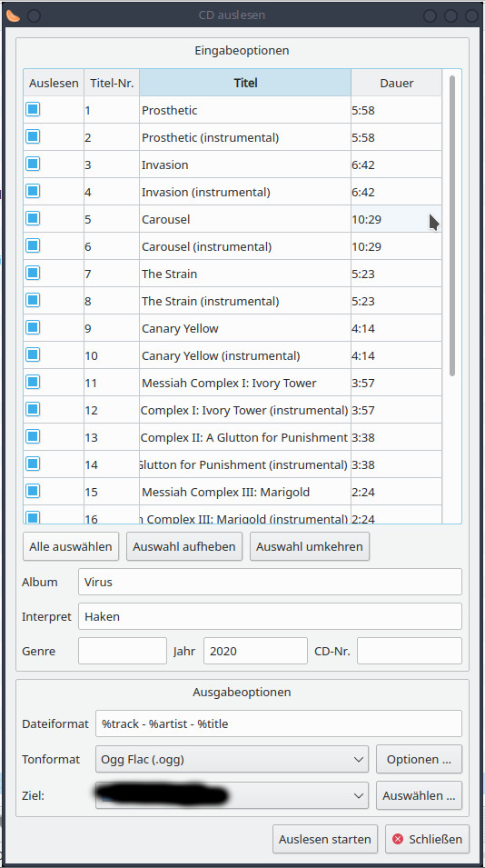Viewport: 485px width, 868px height.
Task: Toggle checkbox for track 7 The Strain
Action: click(33, 273)
